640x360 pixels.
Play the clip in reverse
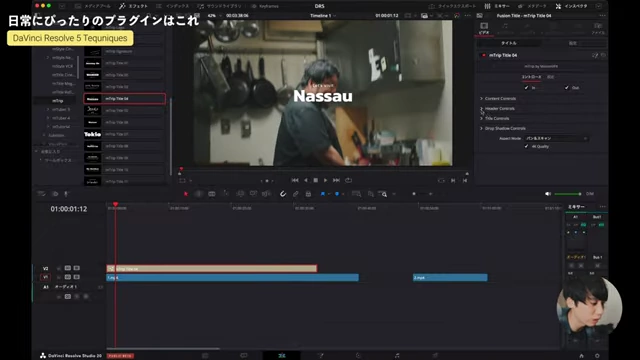[306, 180]
